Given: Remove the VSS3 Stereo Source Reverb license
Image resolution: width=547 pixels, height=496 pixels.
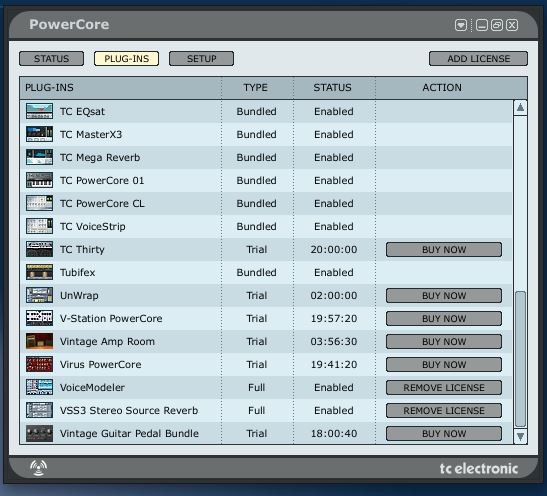Looking at the screenshot, I should [444, 411].
